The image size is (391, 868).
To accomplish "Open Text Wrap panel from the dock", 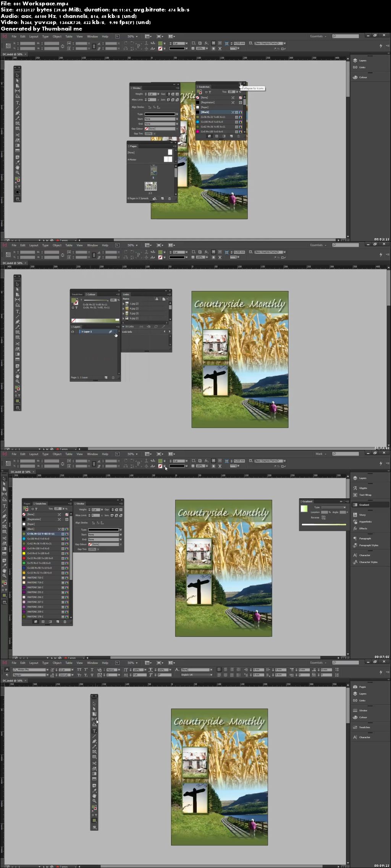I will pyautogui.click(x=365, y=495).
